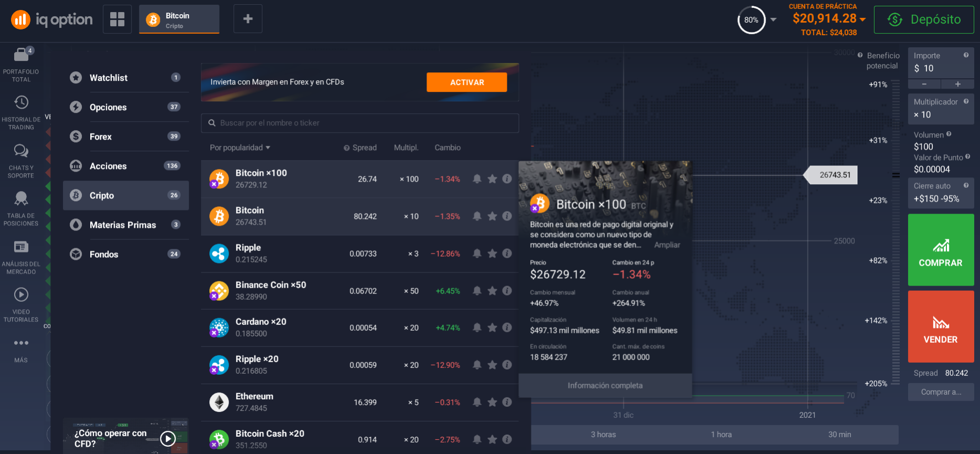This screenshot has height=454, width=980.
Task: Toggle alert bell for Cardano ×20
Action: pyautogui.click(x=477, y=327)
